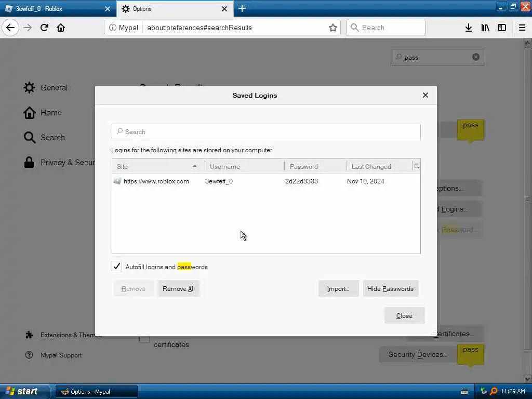Click the toolbar Search box
Screen dimensions: 532x399
pos(386,28)
